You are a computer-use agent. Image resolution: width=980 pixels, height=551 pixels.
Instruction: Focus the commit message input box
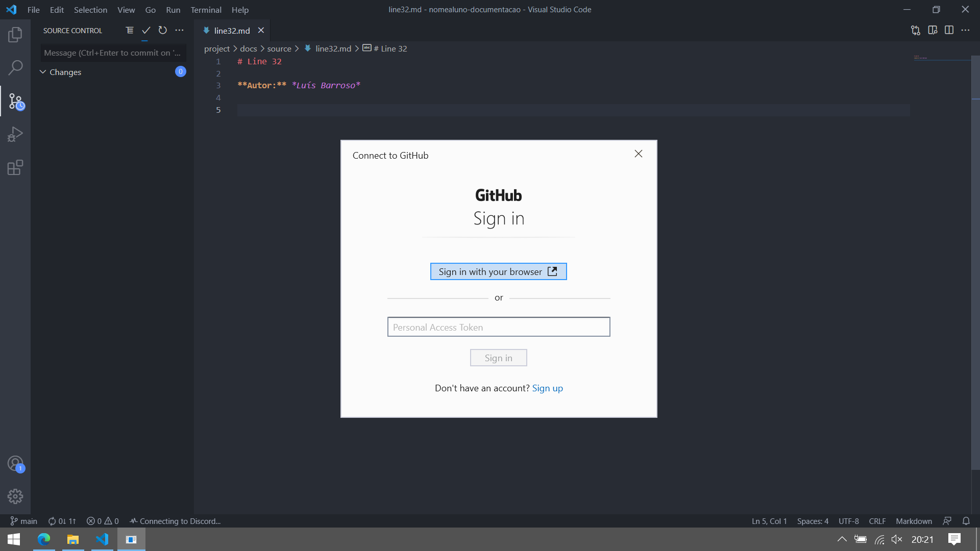[113, 53]
